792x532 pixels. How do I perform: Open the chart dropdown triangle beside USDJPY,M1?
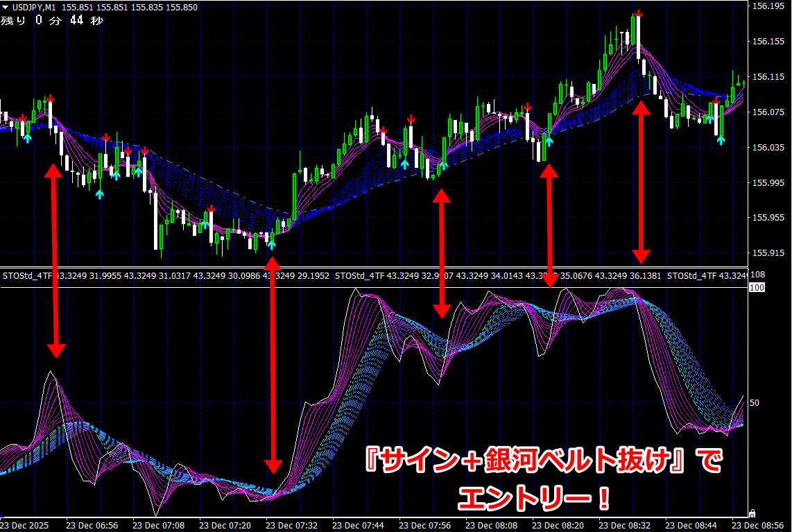[x=5, y=7]
